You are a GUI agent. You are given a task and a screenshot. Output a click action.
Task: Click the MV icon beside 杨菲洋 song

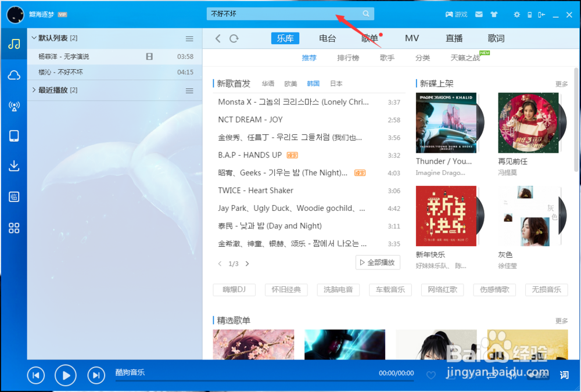click(149, 56)
